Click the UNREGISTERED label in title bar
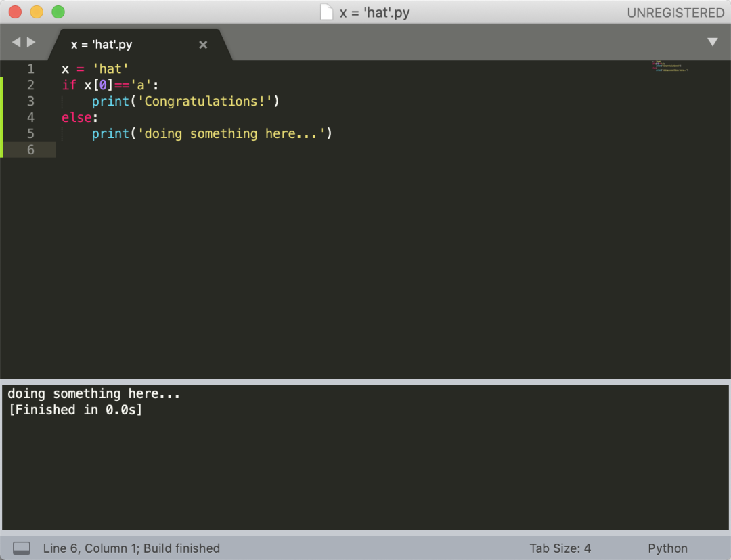Screen dimensions: 731x560 point(675,13)
